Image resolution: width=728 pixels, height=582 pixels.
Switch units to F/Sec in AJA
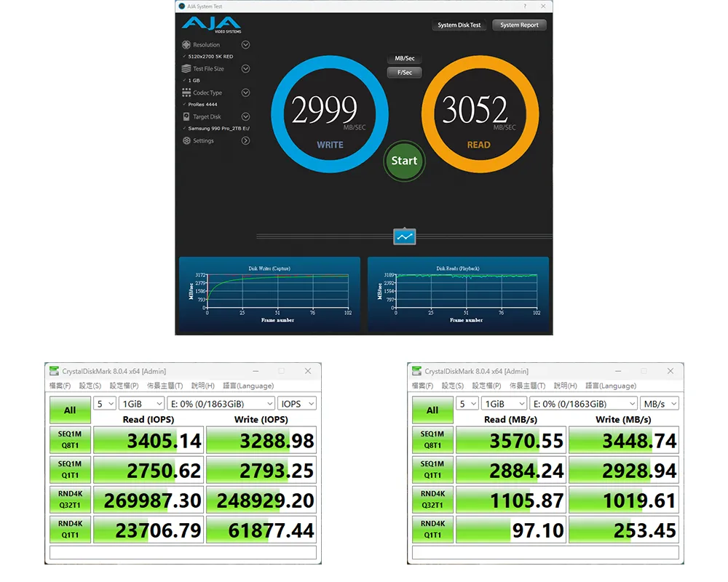point(404,73)
